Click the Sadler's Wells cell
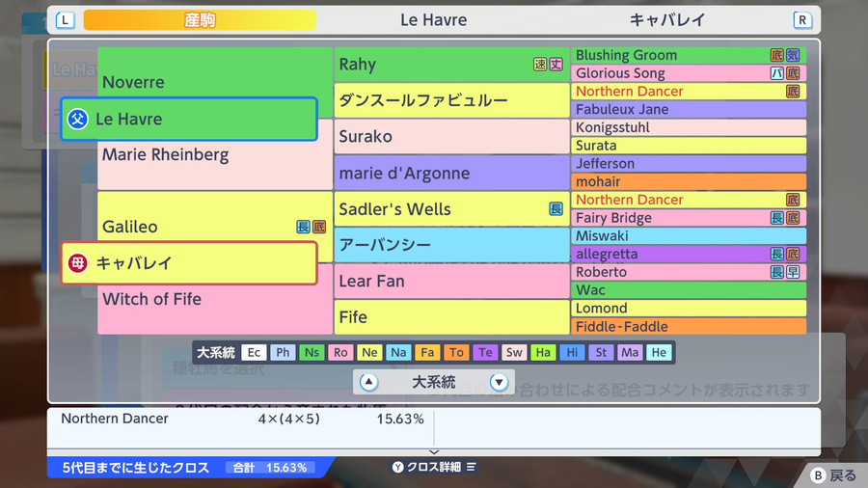Image resolution: width=868 pixels, height=488 pixels. 451,208
